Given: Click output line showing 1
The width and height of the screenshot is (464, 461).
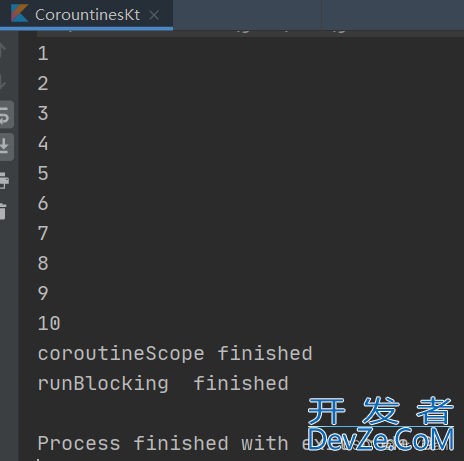Looking at the screenshot, I should click(43, 54).
